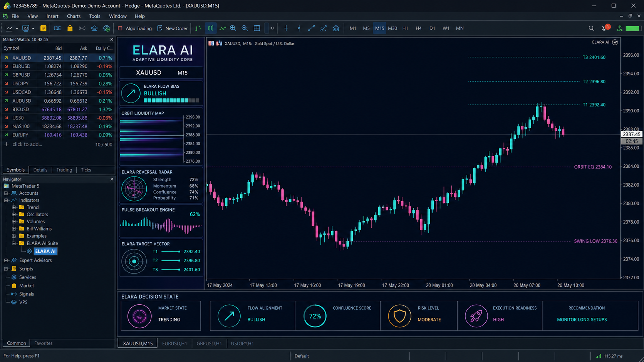Expand the Expert Advisors node
This screenshot has height=362, width=644.
pos(6,260)
